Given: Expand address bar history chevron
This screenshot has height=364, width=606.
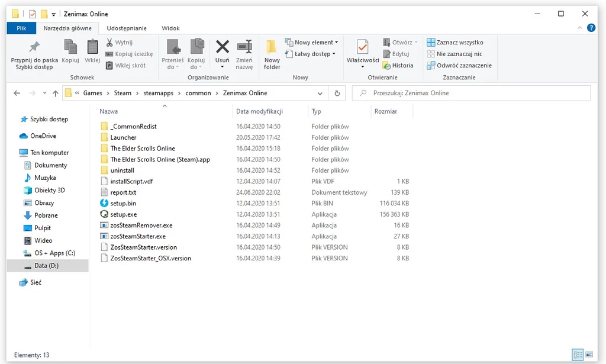Looking at the screenshot, I should click(x=320, y=93).
